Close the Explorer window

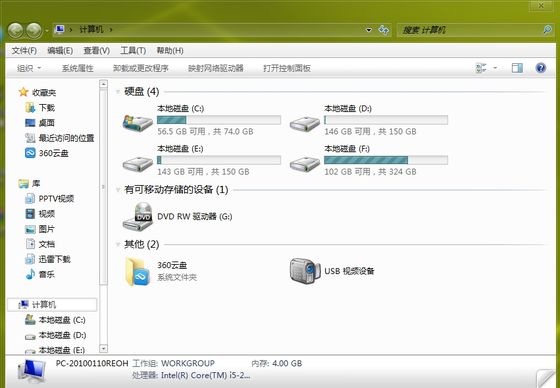pyautogui.click(x=541, y=5)
